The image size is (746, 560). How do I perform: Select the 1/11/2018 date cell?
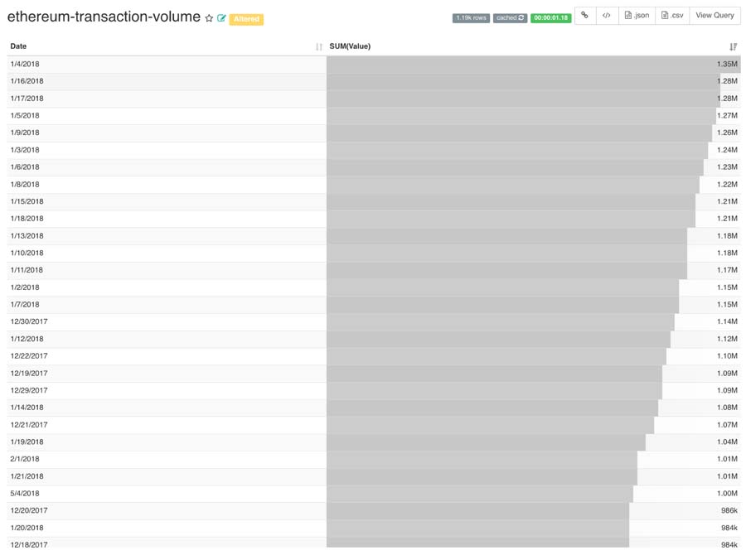167,270
